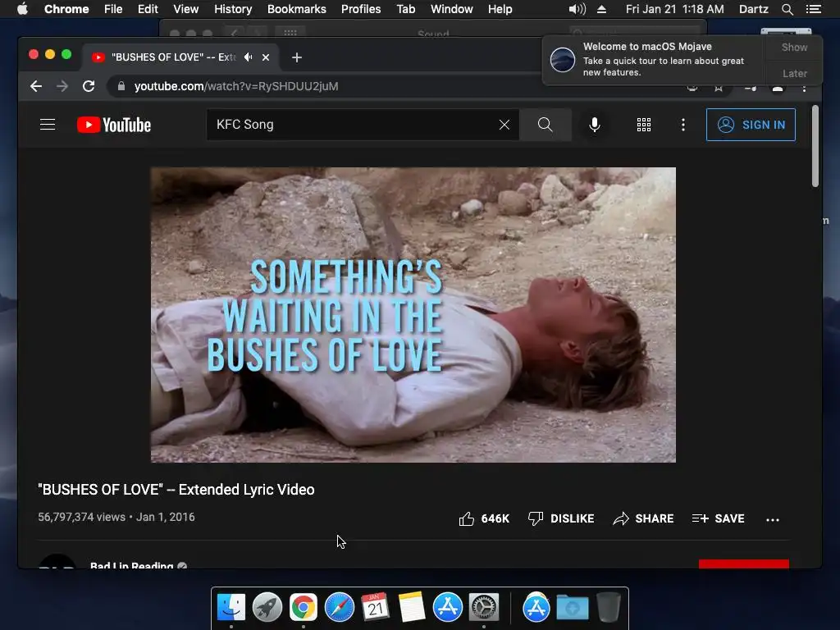The width and height of the screenshot is (840, 630).
Task: Open the Bad Lip Reading channel
Action: (132, 565)
